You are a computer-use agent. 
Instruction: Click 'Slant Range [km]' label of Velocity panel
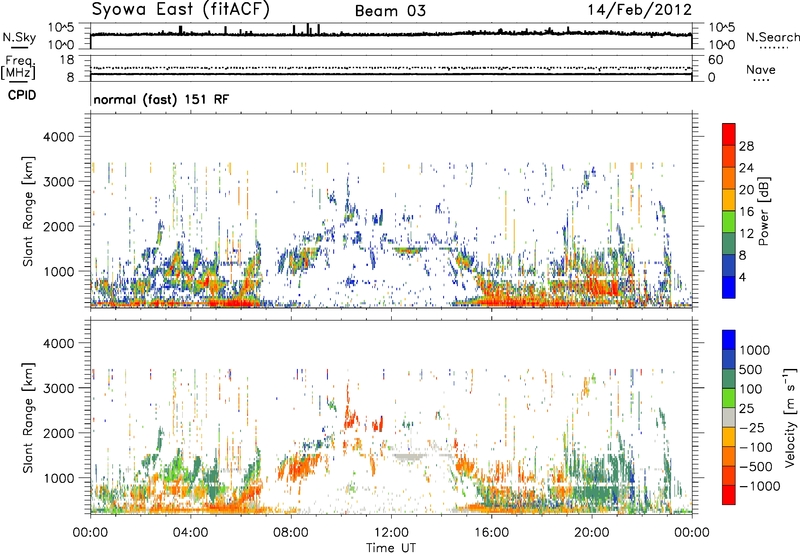pos(28,418)
